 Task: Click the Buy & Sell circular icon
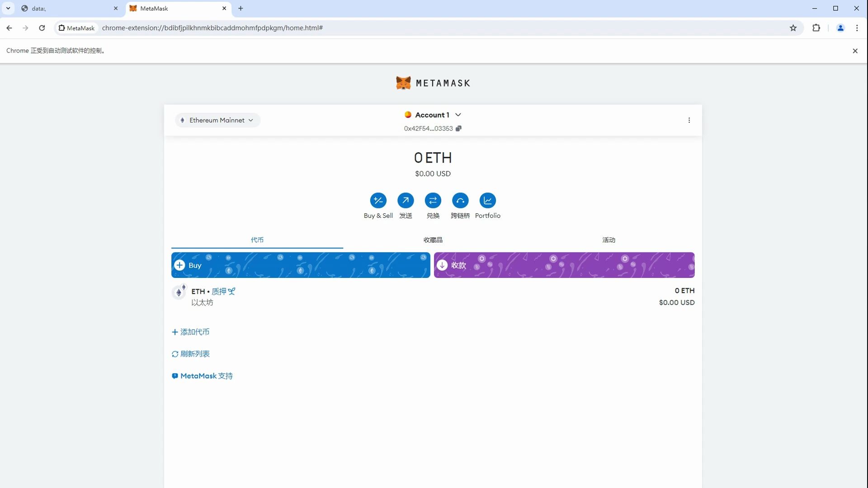[x=378, y=200]
